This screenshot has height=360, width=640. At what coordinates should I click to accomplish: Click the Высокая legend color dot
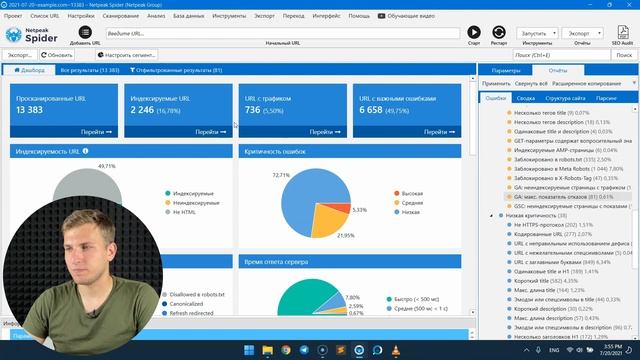[397, 193]
